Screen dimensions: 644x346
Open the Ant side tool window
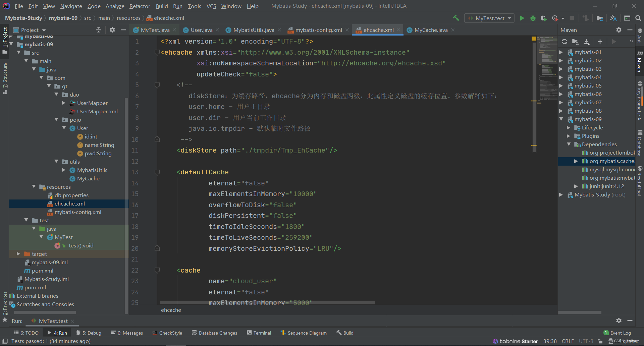point(640,35)
